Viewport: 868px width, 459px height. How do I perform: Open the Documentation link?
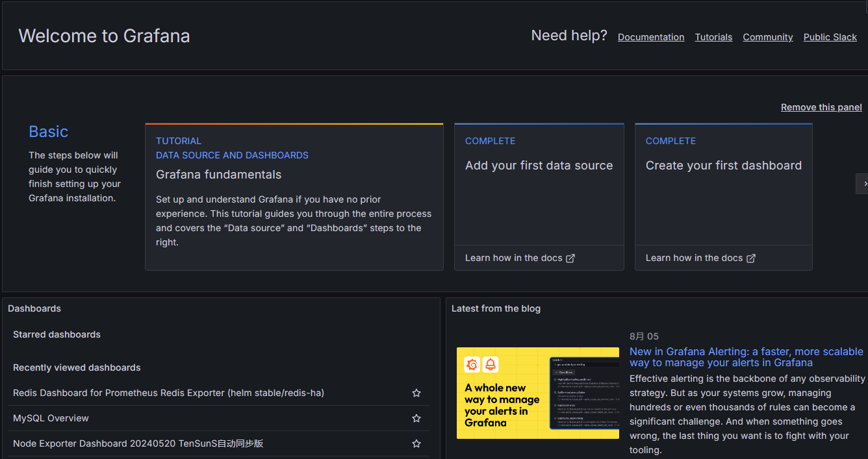pos(651,37)
